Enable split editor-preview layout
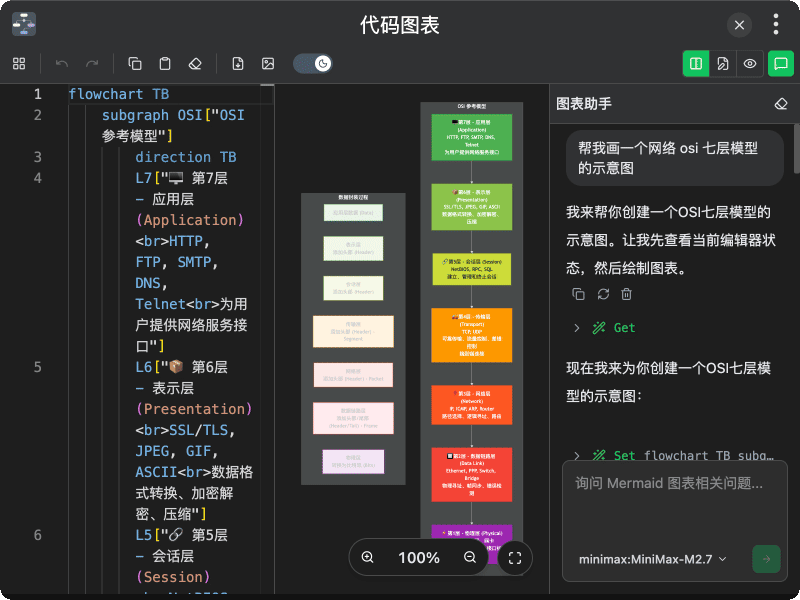Image resolution: width=800 pixels, height=600 pixels. (696, 63)
